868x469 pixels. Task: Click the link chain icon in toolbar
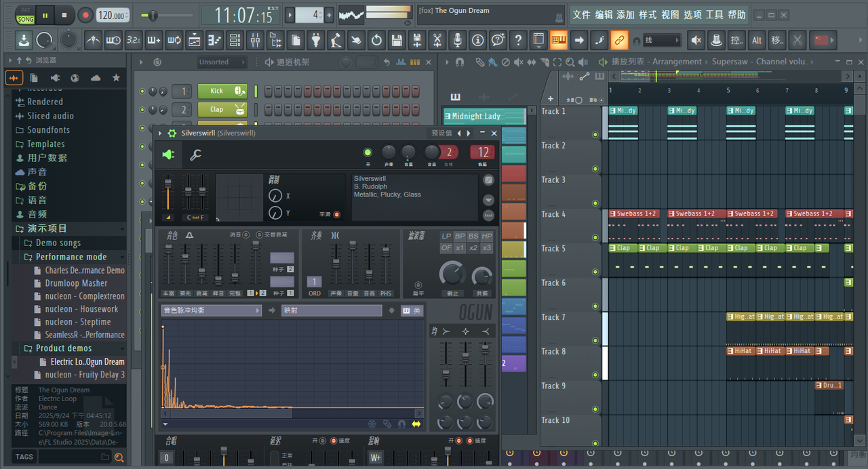(x=619, y=41)
